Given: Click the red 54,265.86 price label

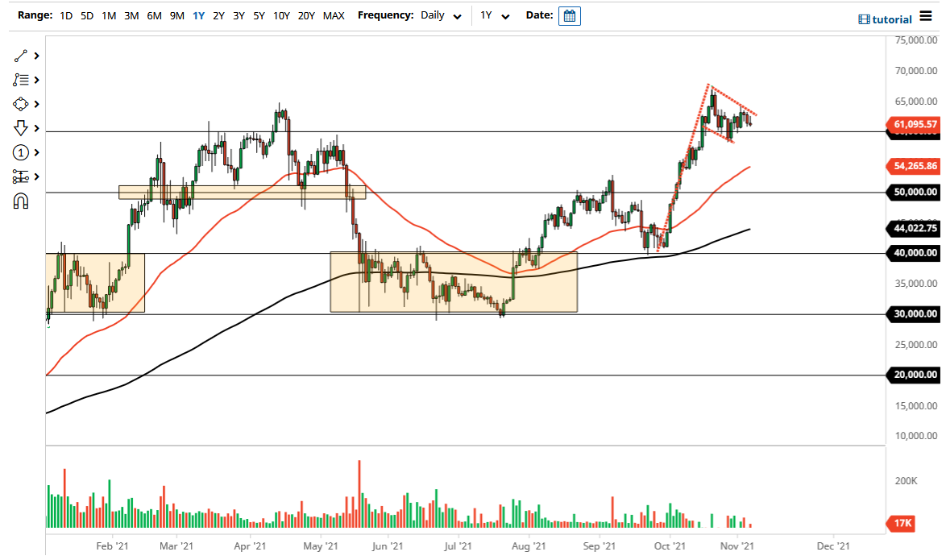Looking at the screenshot, I should point(913,167).
